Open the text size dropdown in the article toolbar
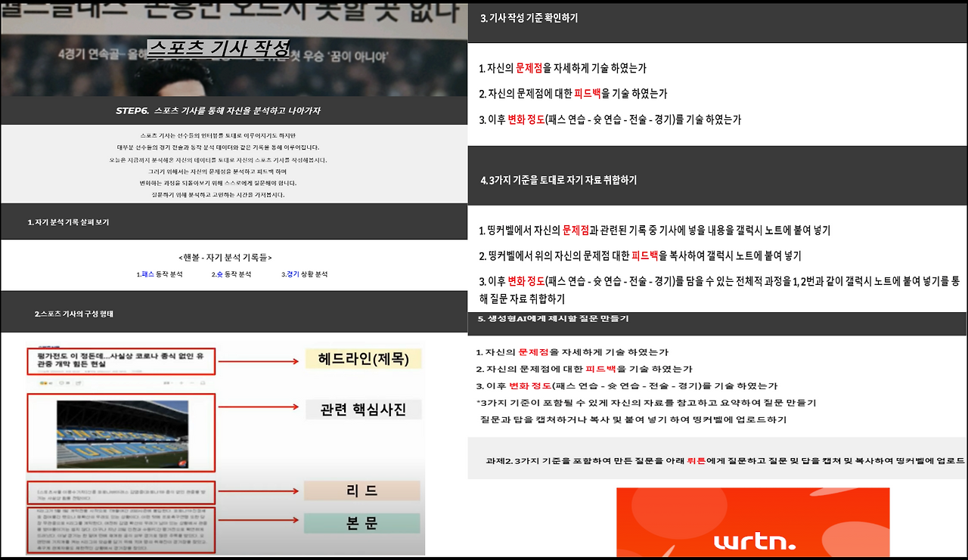968x560 pixels. [166, 382]
